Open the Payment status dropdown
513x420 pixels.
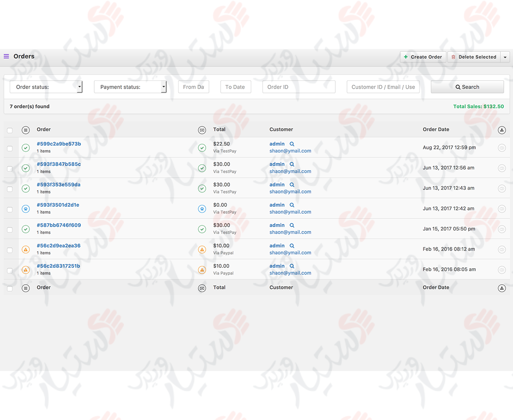click(131, 87)
